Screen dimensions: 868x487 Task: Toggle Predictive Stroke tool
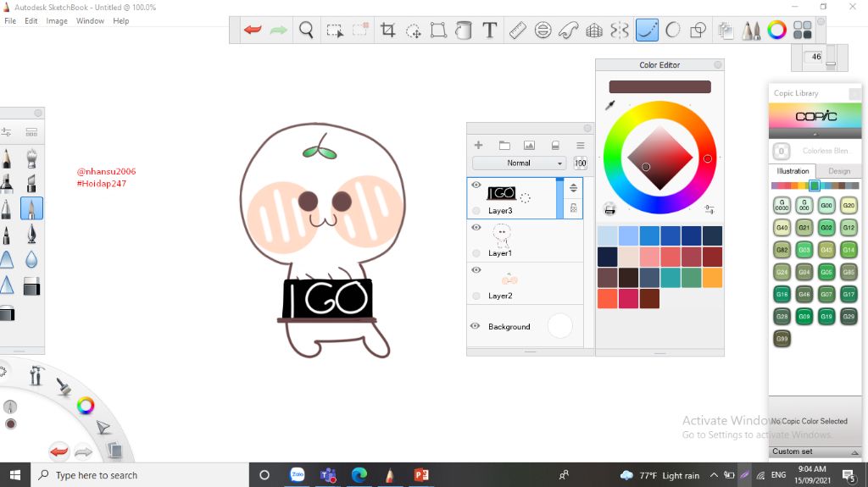[672, 30]
